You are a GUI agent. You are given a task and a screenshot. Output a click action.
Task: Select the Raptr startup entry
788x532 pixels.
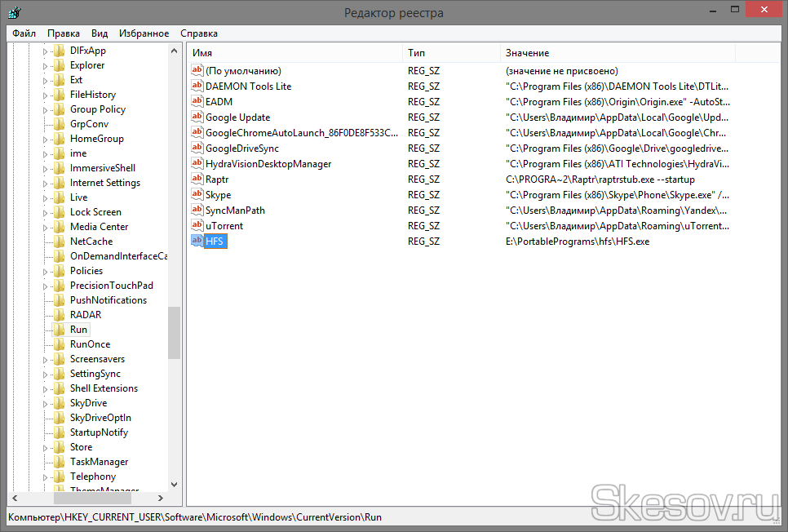[217, 179]
